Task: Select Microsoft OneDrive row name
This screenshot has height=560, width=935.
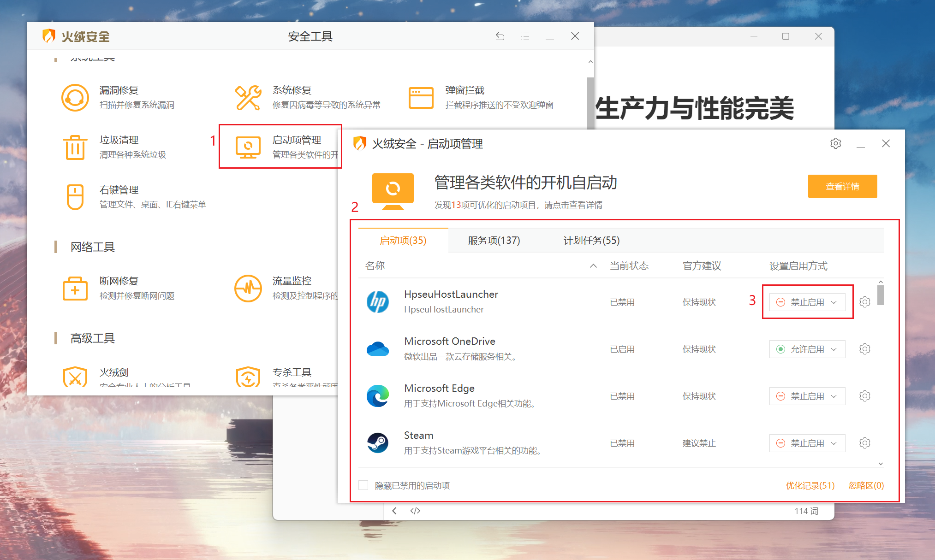Action: pos(450,341)
